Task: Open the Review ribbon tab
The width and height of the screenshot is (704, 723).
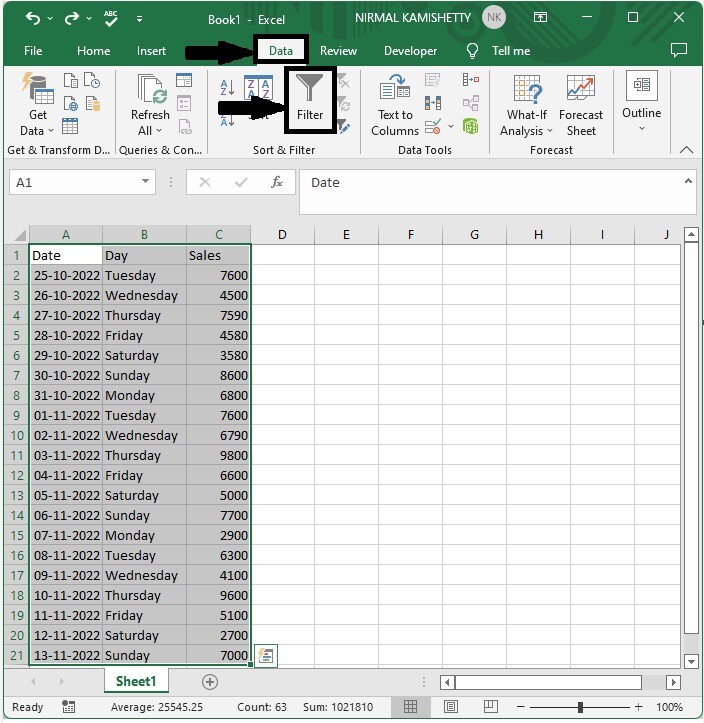Action: click(338, 51)
